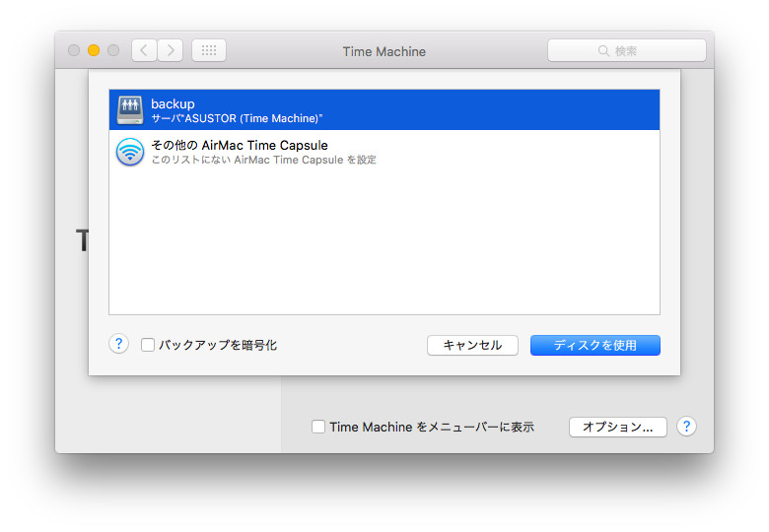Select その他の AirMac Time Capsule row
769x532 pixels.
pyautogui.click(x=384, y=152)
